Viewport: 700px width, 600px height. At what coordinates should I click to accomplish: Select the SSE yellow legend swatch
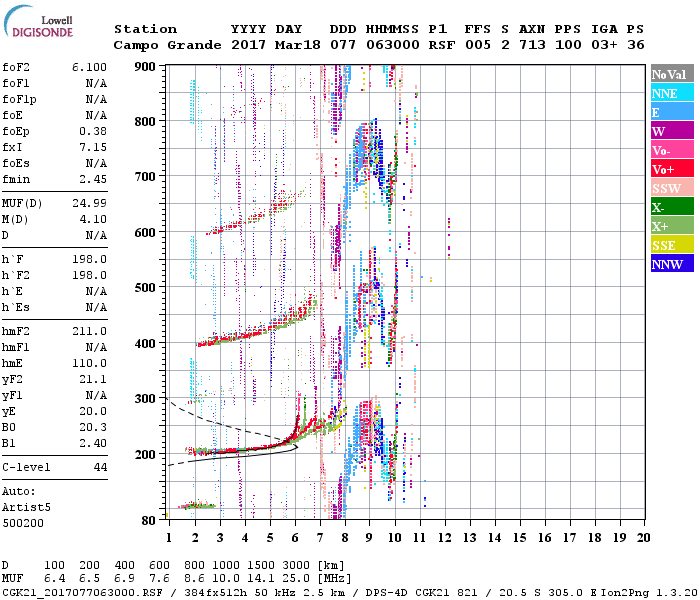click(672, 245)
